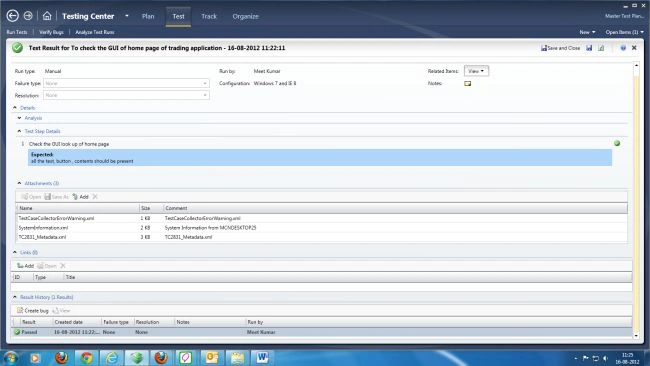
Task: Open the Failure type combo box
Action: coord(126,83)
